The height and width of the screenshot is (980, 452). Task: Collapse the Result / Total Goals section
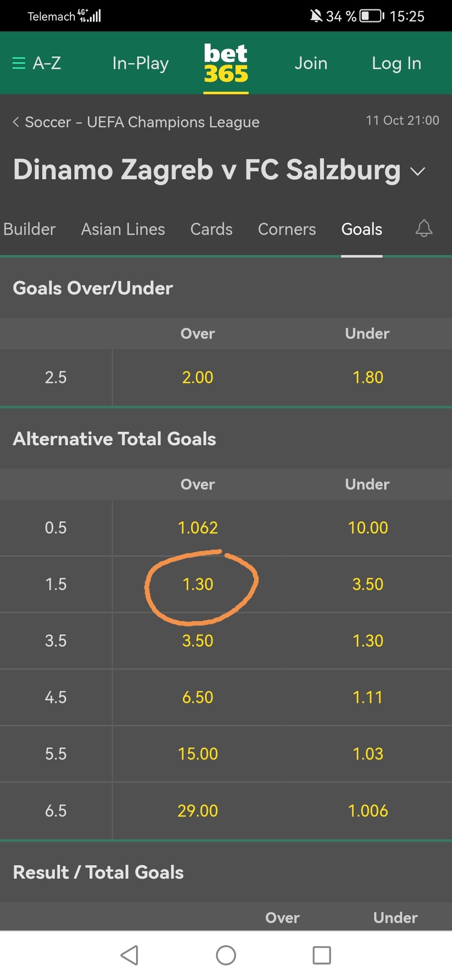[226, 872]
